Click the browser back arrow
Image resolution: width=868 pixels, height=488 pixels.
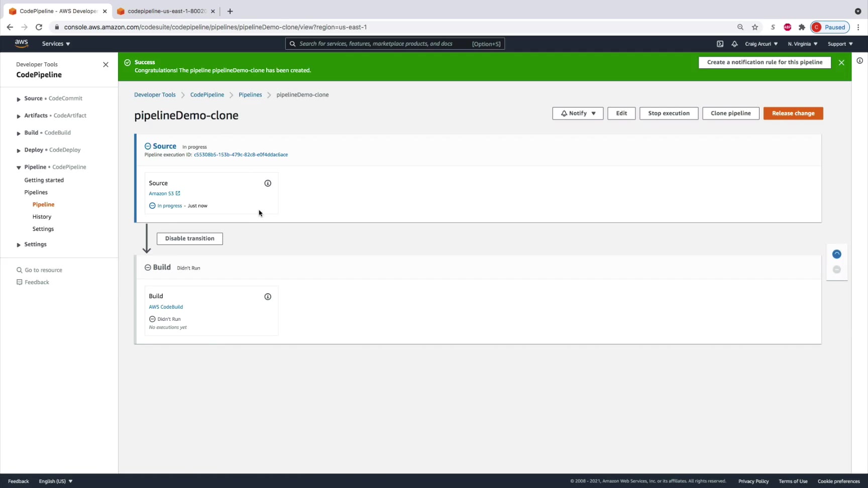pos(10,27)
